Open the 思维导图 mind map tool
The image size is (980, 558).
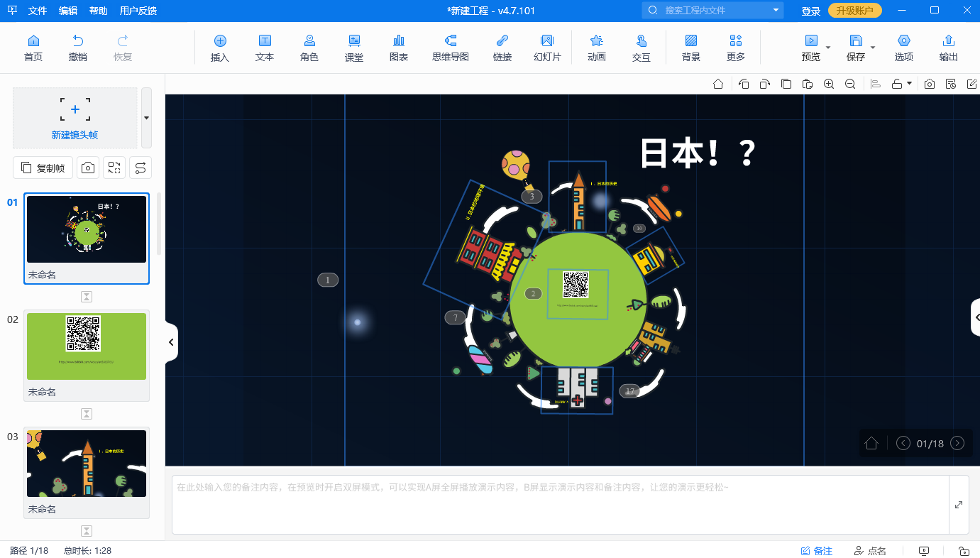pos(451,48)
